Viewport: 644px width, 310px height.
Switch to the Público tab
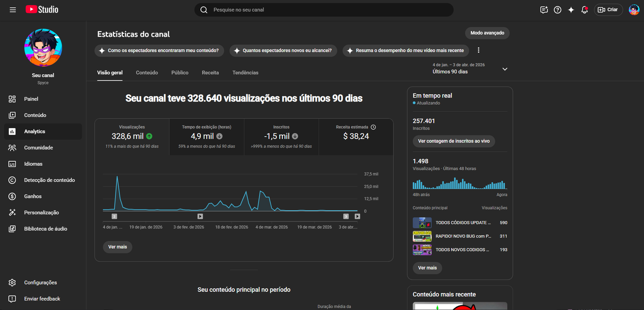180,73
